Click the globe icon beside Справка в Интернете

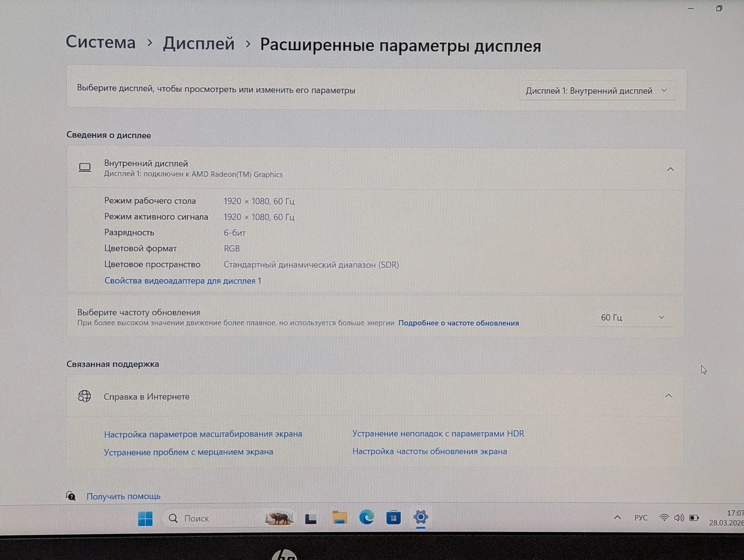[84, 396]
